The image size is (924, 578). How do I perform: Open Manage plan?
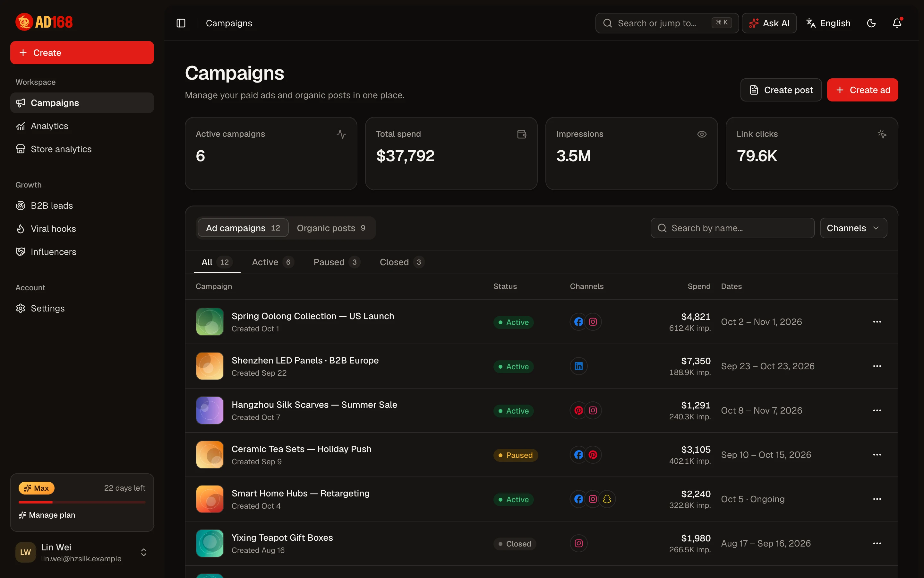click(47, 515)
